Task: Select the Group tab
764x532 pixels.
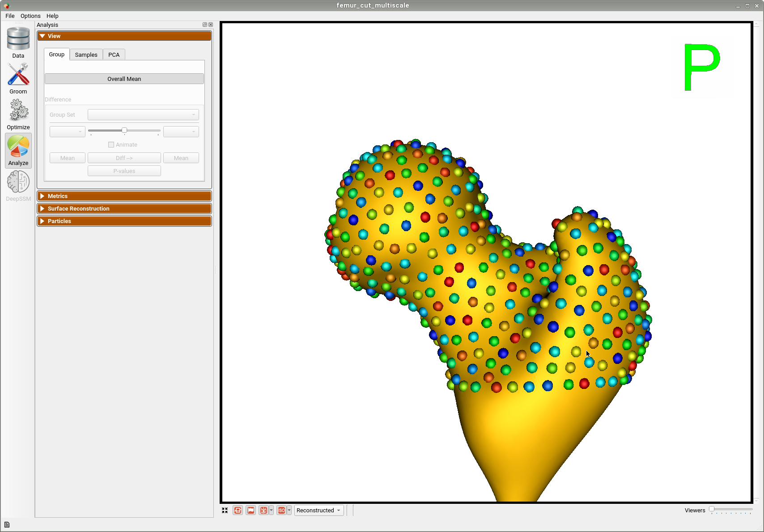Action: click(x=57, y=54)
